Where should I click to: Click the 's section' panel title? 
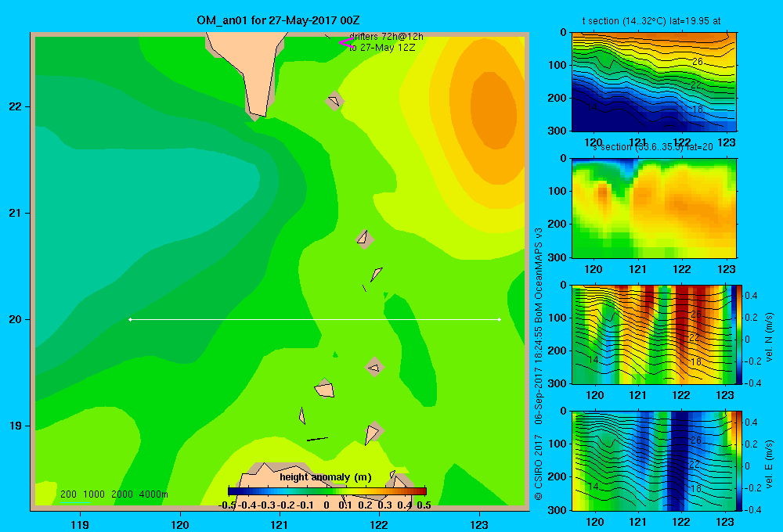[652, 147]
